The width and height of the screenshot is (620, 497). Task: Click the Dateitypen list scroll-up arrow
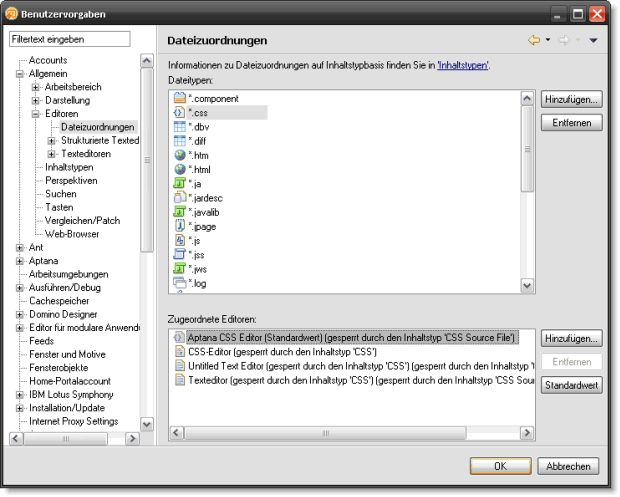pyautogui.click(x=527, y=98)
